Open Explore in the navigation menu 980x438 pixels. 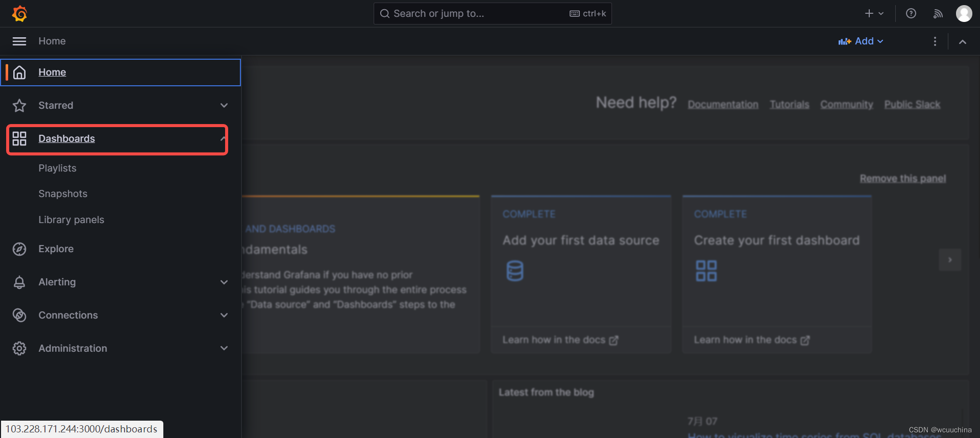[56, 249]
